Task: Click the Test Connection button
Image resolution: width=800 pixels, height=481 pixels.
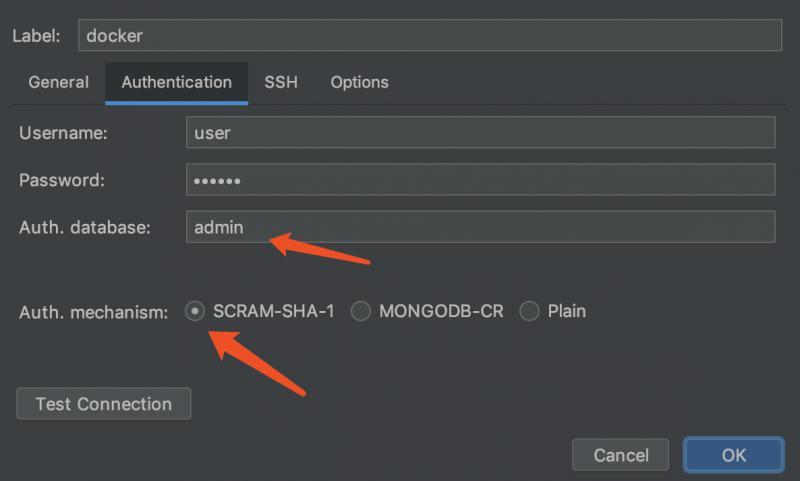Action: click(104, 403)
